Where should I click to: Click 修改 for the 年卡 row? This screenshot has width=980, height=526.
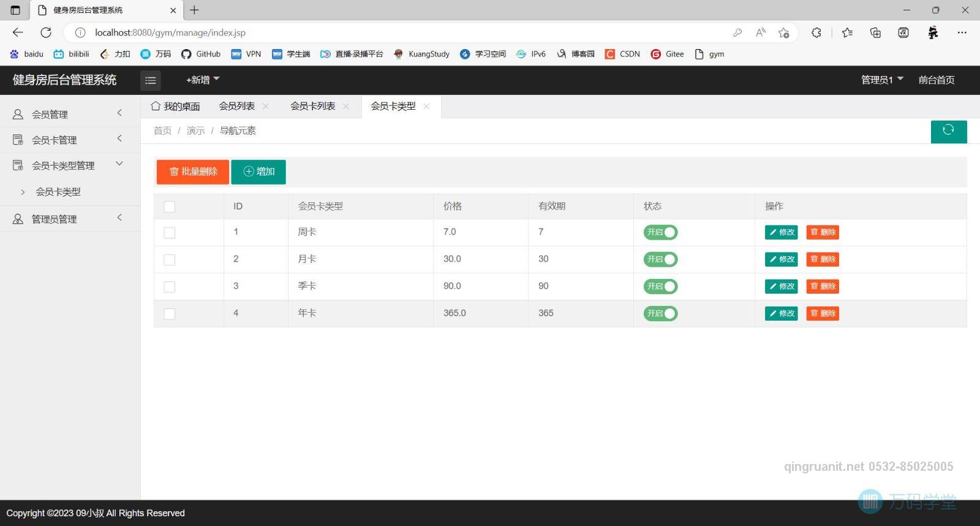coord(782,313)
